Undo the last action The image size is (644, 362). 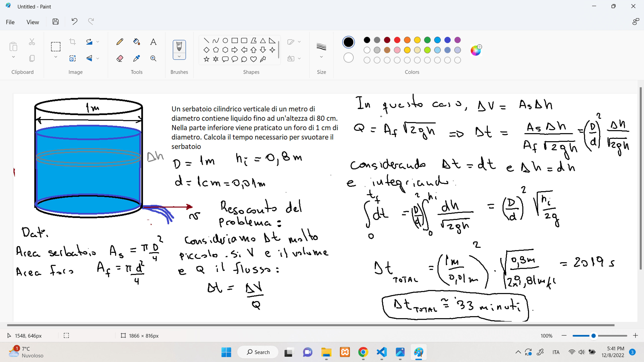74,22
